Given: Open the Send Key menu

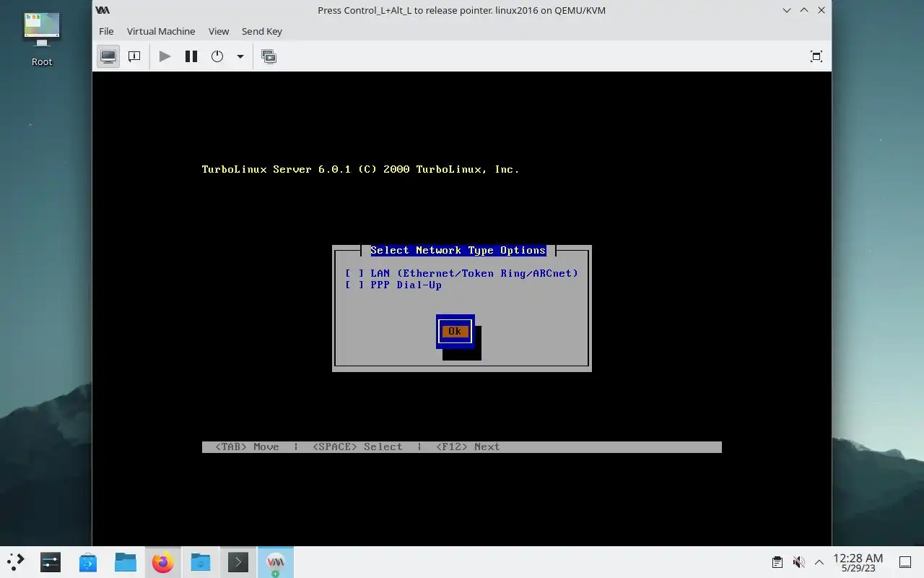Looking at the screenshot, I should coord(262,31).
